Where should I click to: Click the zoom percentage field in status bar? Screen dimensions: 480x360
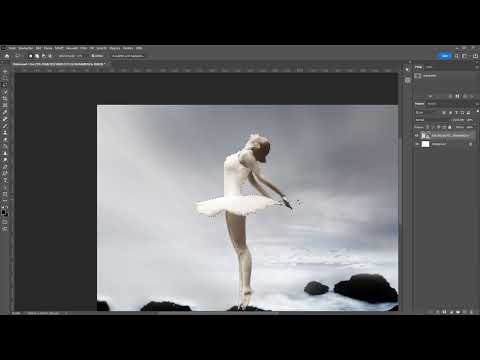[x=16, y=313]
